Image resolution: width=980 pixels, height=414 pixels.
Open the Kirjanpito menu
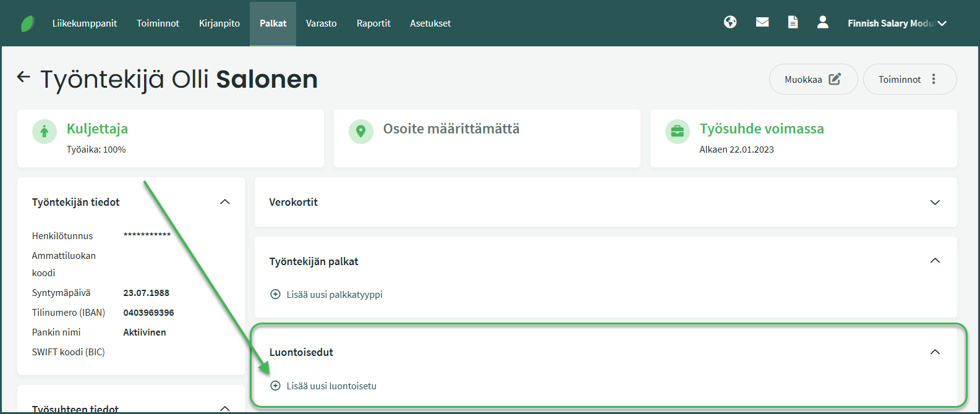pos(219,23)
